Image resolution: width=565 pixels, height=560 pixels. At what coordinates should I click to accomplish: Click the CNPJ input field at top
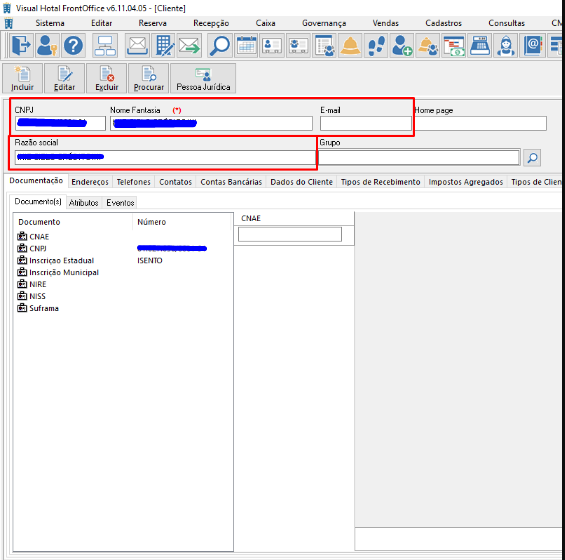tap(60, 123)
